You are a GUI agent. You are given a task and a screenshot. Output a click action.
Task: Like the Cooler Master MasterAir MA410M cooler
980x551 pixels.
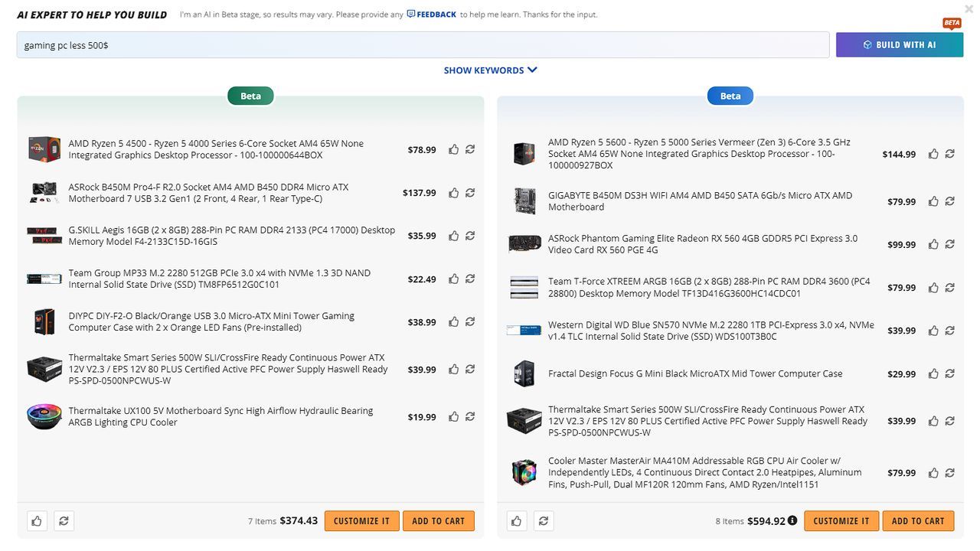click(933, 473)
